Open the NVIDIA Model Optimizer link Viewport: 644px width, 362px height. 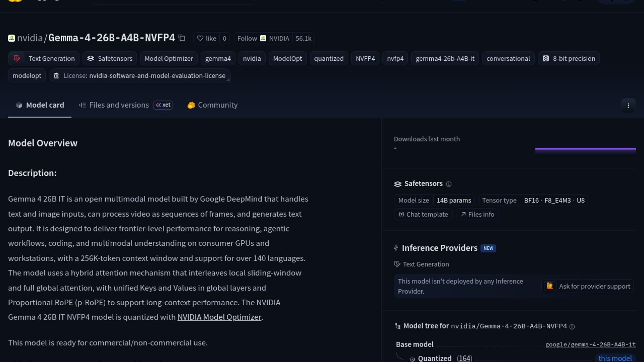point(219,317)
